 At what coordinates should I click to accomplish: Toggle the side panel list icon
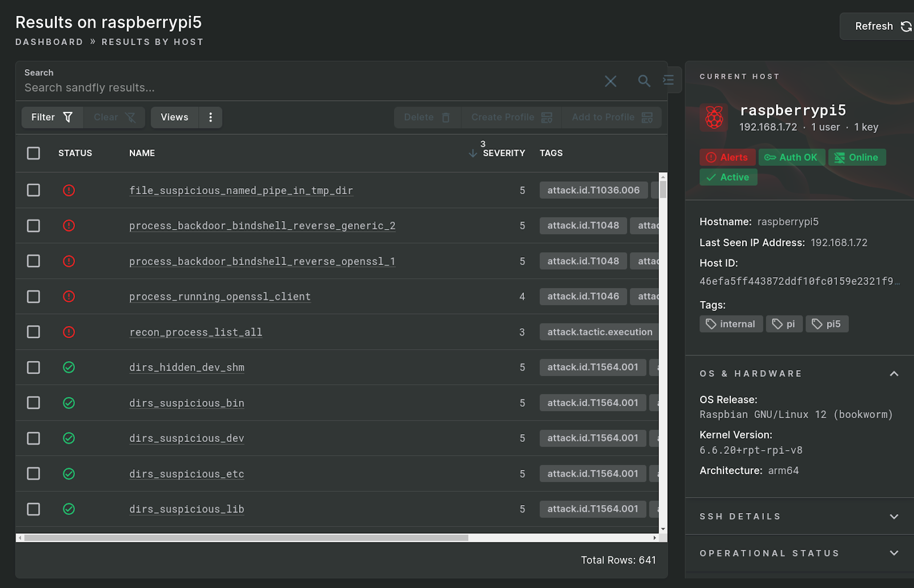point(669,79)
